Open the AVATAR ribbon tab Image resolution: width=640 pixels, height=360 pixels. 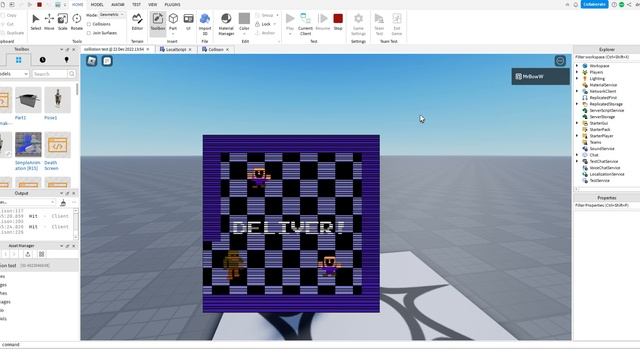pos(118,4)
